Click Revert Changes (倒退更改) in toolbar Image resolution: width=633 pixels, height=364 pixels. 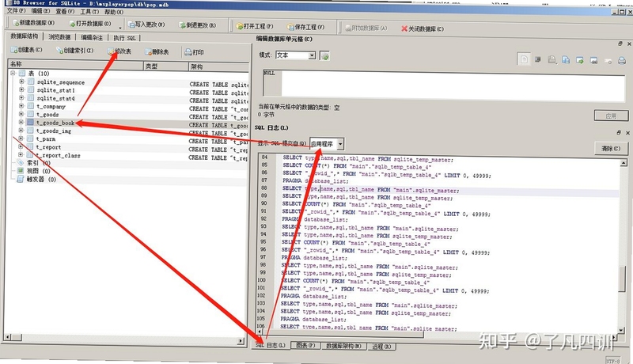[x=197, y=25]
